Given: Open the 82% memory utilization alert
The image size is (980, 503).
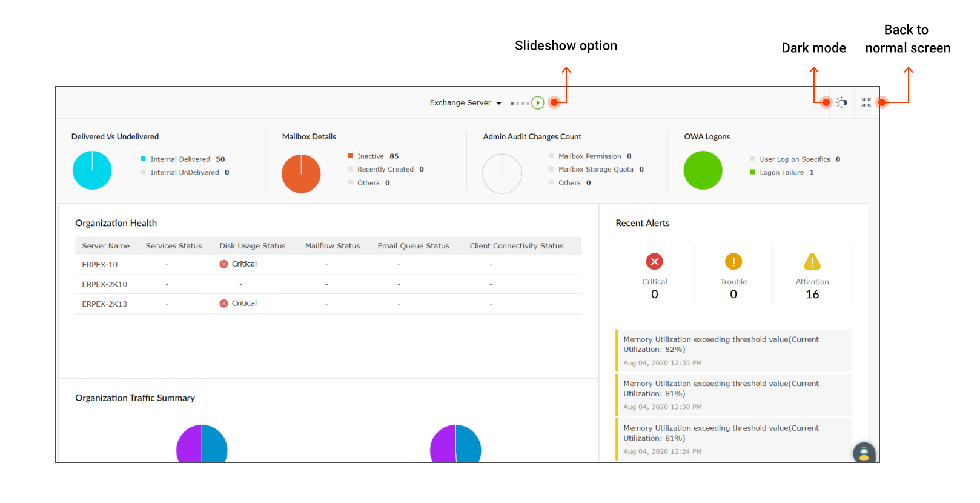Looking at the screenshot, I should point(733,350).
